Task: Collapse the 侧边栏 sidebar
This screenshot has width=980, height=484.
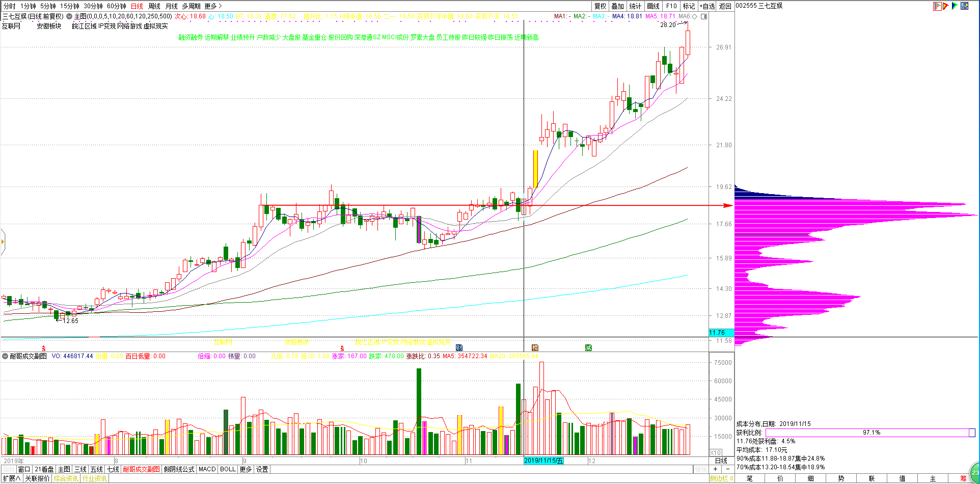Action: [x=722, y=478]
